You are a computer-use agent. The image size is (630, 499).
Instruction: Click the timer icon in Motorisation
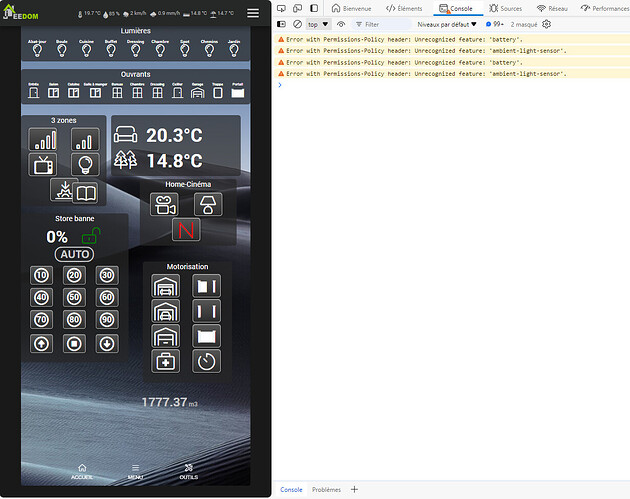click(207, 361)
